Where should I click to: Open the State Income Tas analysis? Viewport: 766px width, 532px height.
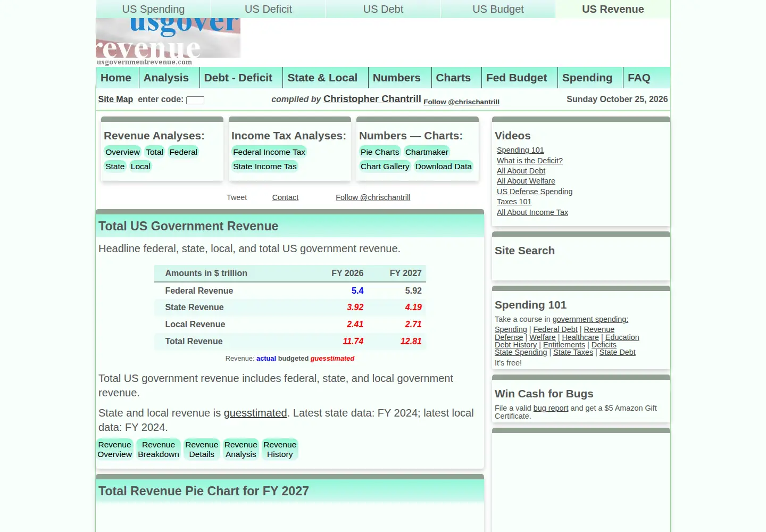pos(265,166)
